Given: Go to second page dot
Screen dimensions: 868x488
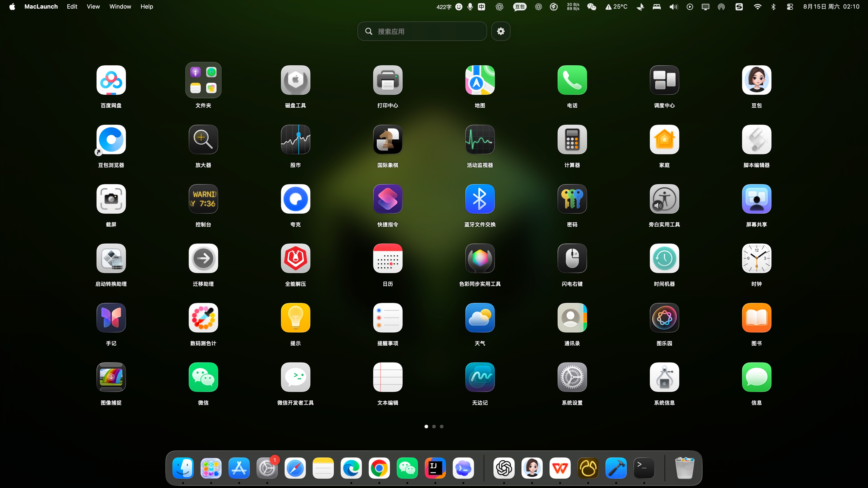Looking at the screenshot, I should [x=434, y=426].
